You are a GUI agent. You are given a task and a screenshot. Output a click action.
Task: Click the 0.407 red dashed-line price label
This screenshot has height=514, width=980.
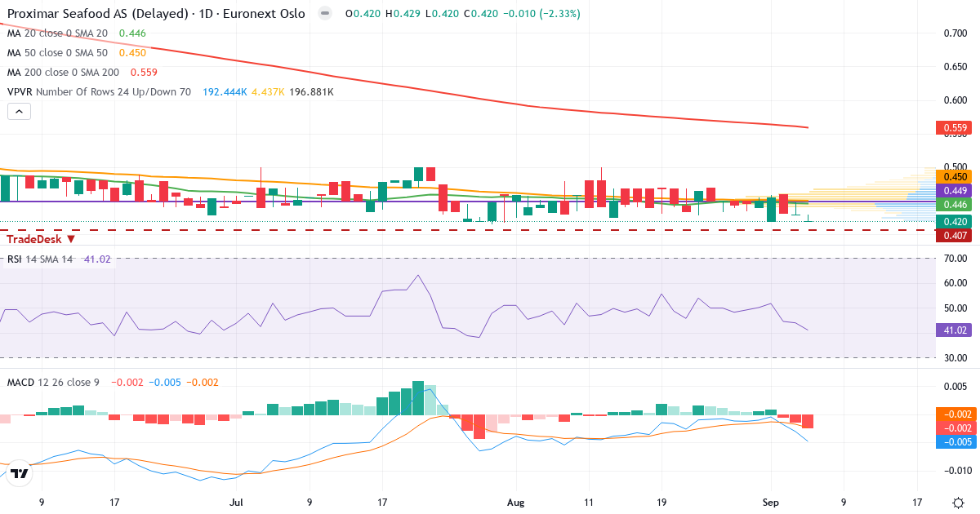click(954, 236)
